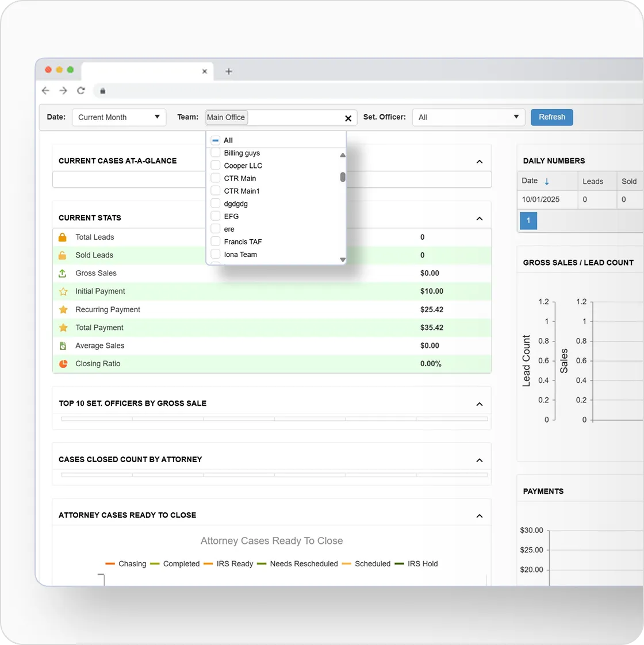Enable the Francis TAF checkbox
Image resolution: width=644 pixels, height=645 pixels.
215,241
